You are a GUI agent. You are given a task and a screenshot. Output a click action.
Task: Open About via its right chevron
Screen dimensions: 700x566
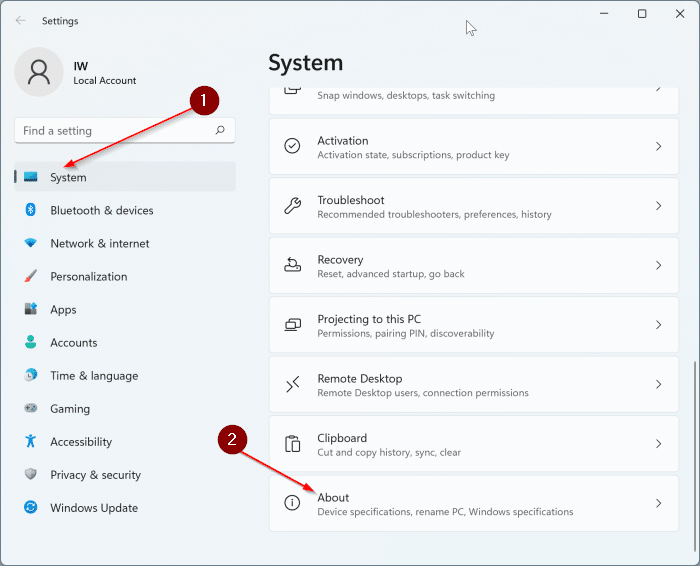tap(658, 503)
